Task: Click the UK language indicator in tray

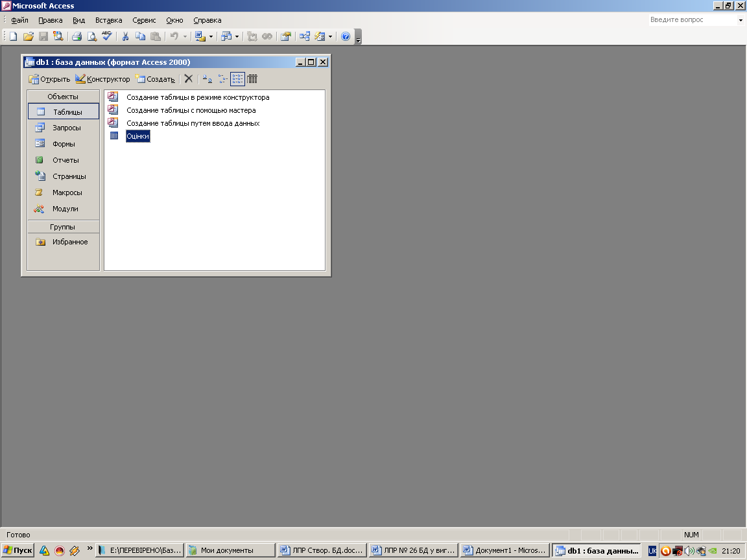Action: tap(652, 551)
